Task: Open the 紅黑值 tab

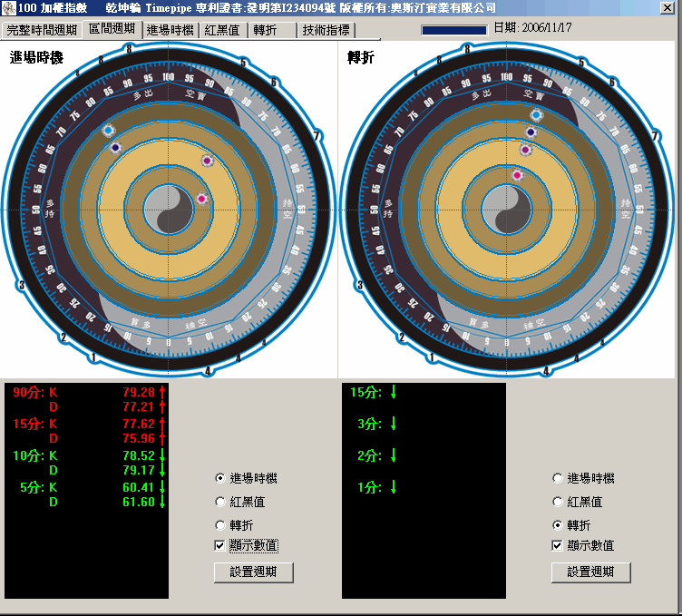Action: (221, 30)
